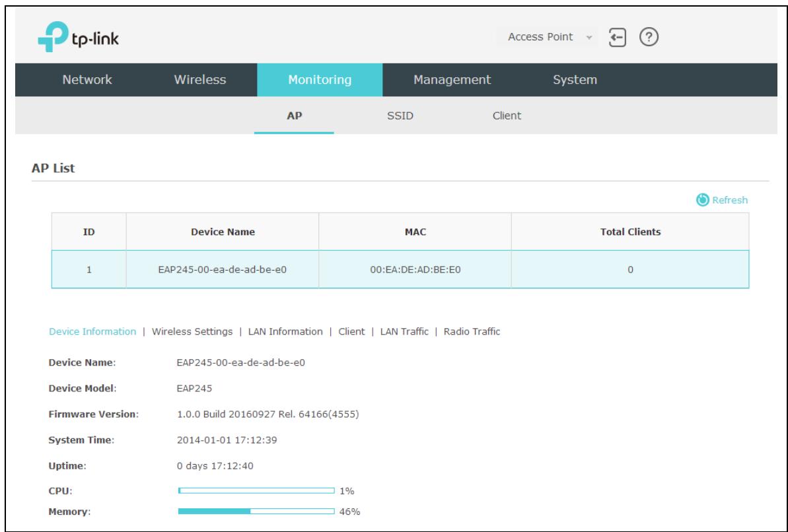Image resolution: width=788 pixels, height=532 pixels.
Task: Open the Wireless menu
Action: [x=200, y=79]
